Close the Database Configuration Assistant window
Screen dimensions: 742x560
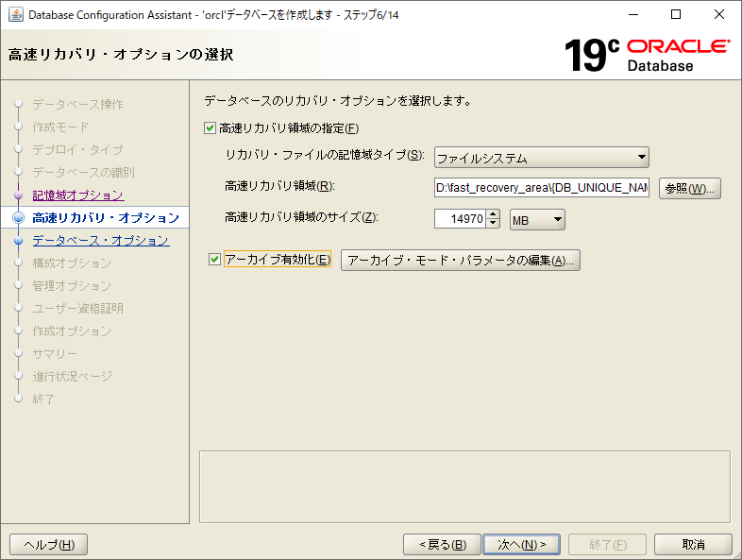718,15
